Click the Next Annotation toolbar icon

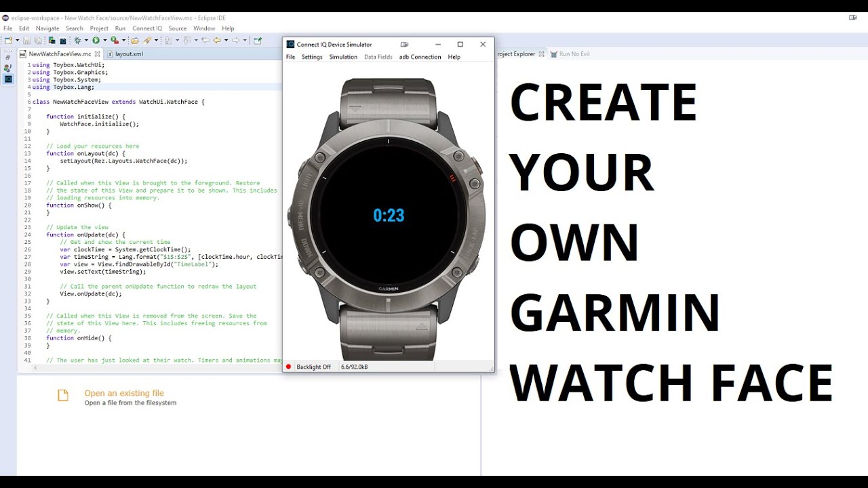(x=168, y=40)
